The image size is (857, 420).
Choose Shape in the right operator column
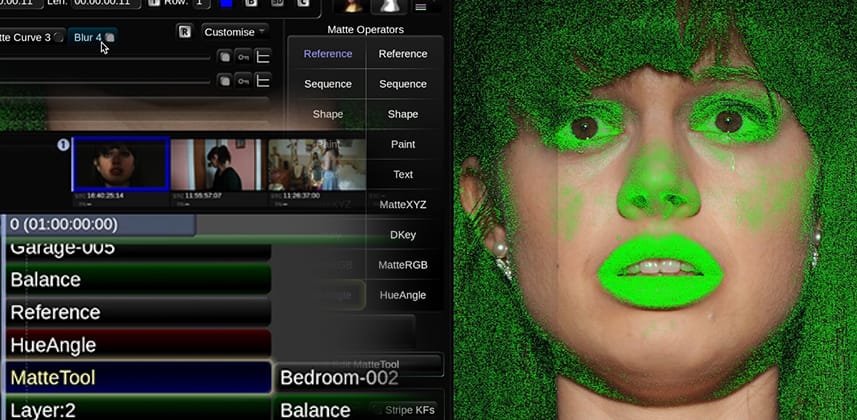click(403, 114)
